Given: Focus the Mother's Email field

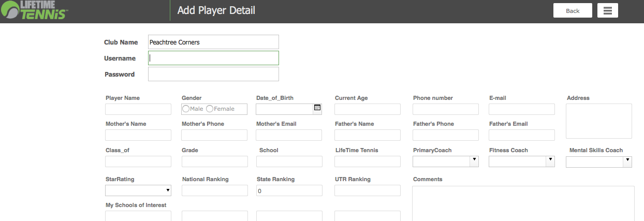Looking at the screenshot, I should coord(289,135).
